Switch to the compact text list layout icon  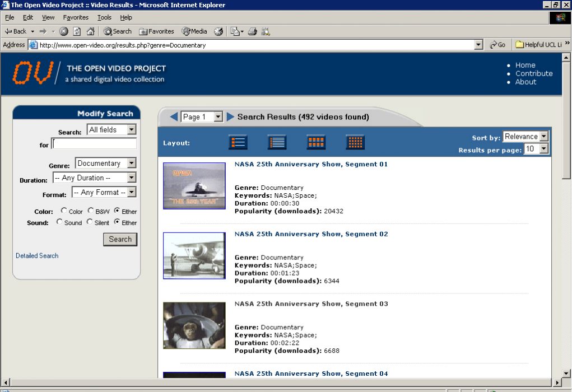tap(277, 142)
